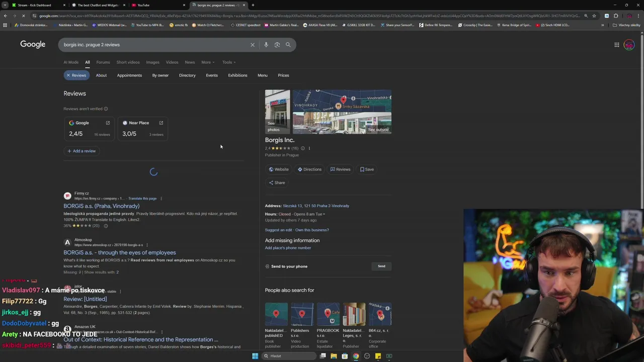Open the Tools dropdown
The image size is (644, 362).
[229, 62]
